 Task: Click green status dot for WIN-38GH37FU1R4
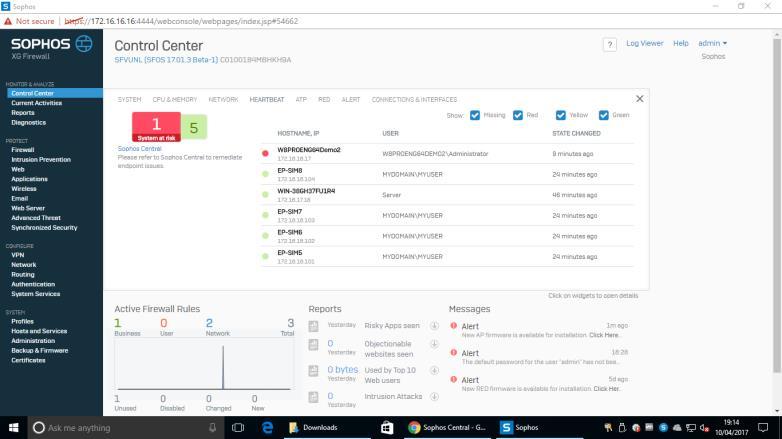tap(265, 195)
